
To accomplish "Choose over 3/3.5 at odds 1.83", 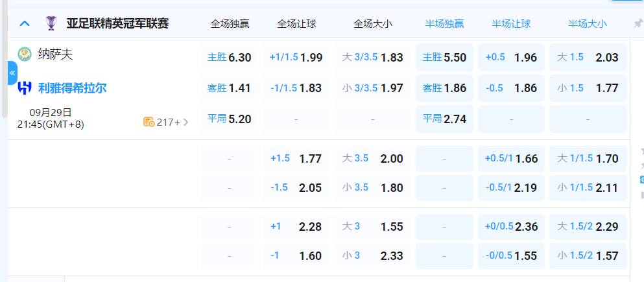I will 372,58.
